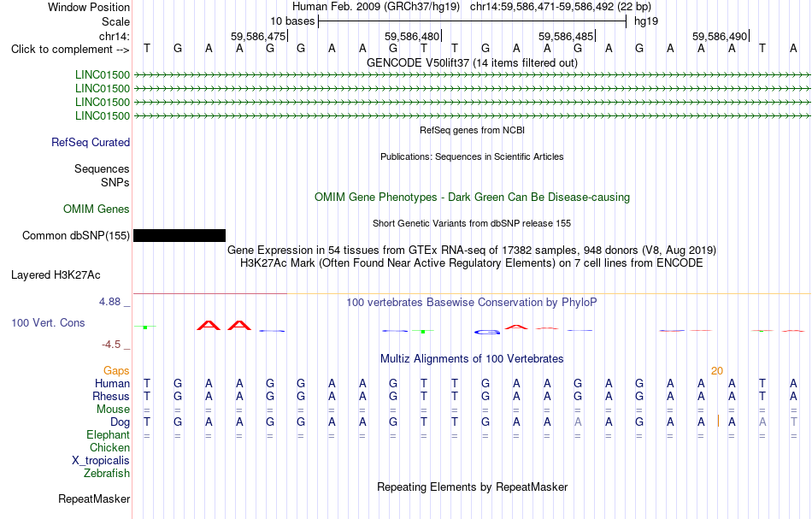Click the Dog alignment row label
The image size is (812, 519).
tap(121, 422)
